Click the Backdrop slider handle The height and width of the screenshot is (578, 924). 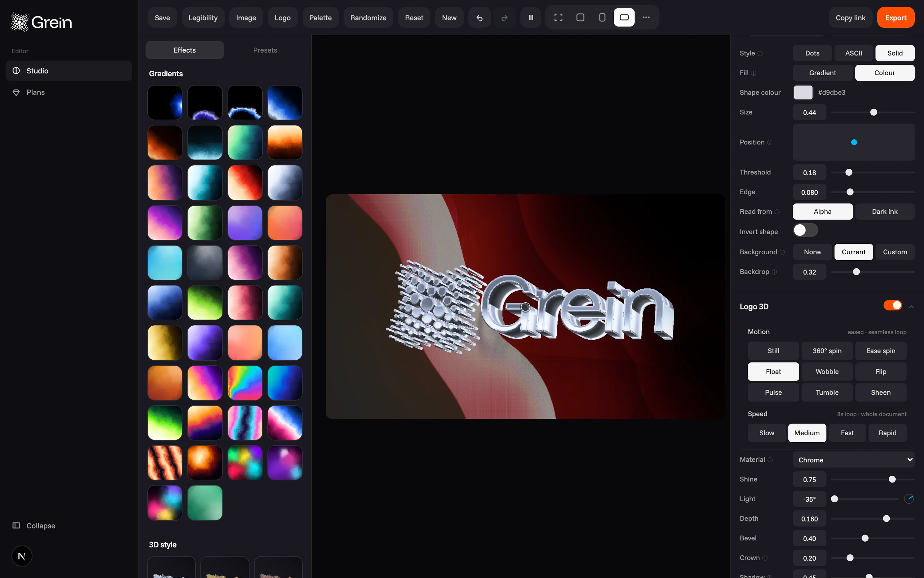pos(856,272)
